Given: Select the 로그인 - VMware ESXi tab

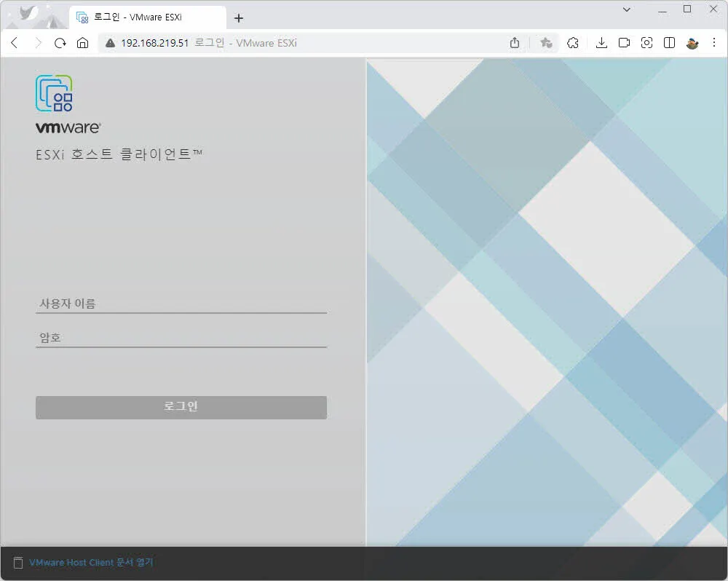Looking at the screenshot, I should click(x=138, y=17).
